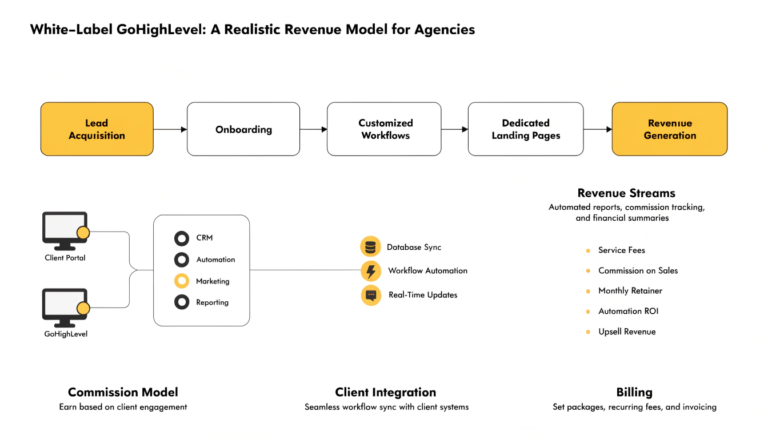
Task: Click the Workflow Automation lightning bolt icon
Action: [371, 270]
